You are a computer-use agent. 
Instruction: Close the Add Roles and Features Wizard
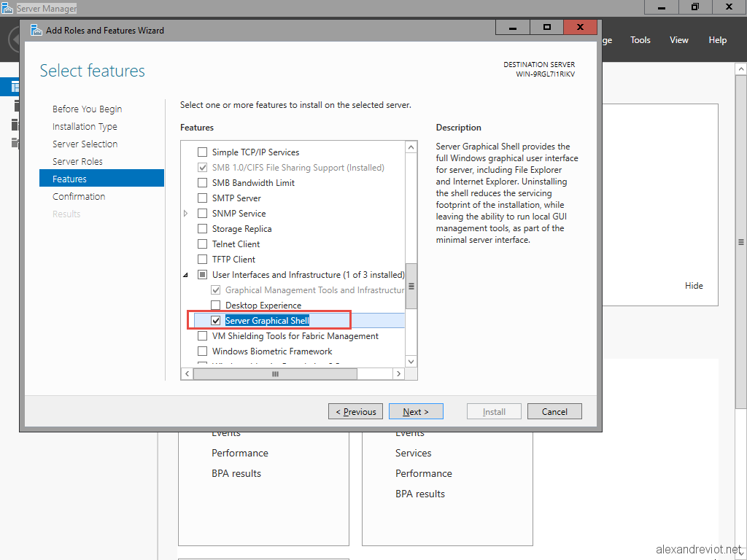(x=580, y=27)
